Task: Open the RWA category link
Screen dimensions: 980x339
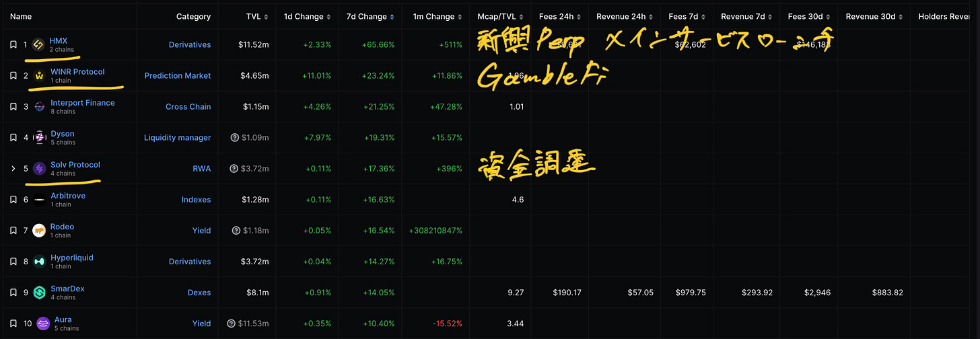Action: [x=202, y=169]
